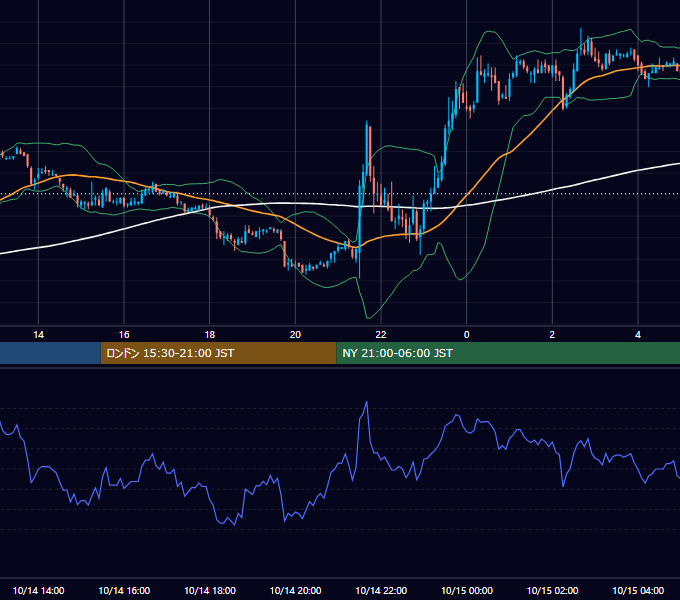Click the 10/14 20:00 date label
Screen dimensions: 680x600
tap(295, 591)
